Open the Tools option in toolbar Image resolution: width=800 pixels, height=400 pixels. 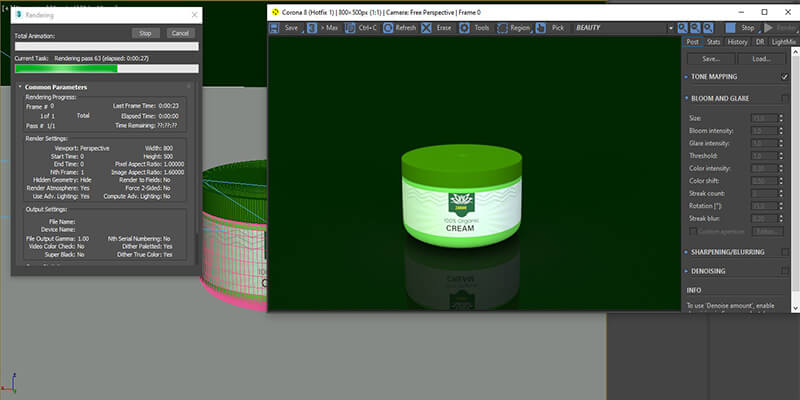click(476, 28)
